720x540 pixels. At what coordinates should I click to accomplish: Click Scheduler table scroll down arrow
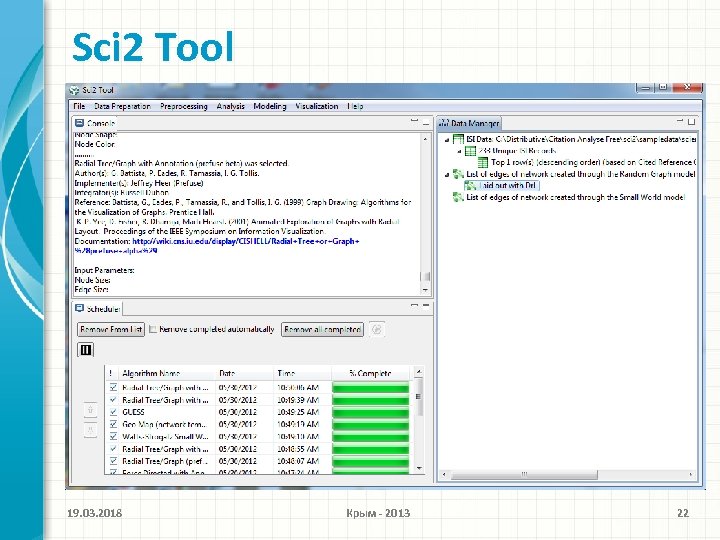pyautogui.click(x=419, y=468)
